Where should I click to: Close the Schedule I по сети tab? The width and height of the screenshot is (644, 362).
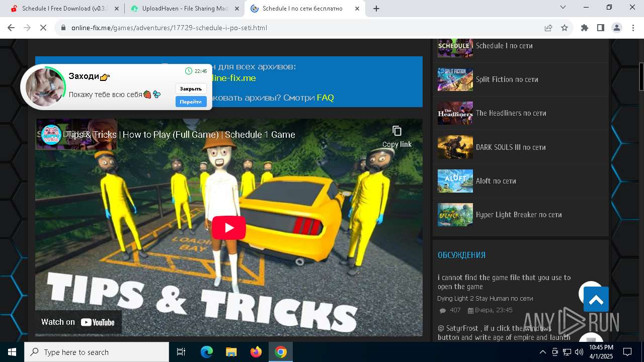[358, 9]
